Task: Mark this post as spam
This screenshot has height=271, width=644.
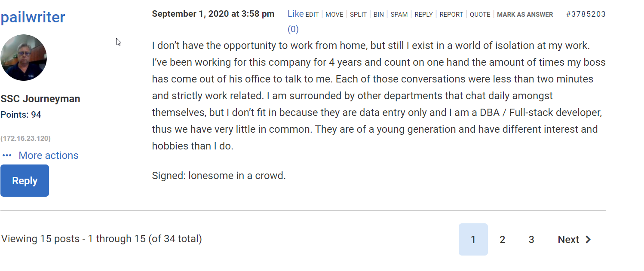Action: (399, 15)
